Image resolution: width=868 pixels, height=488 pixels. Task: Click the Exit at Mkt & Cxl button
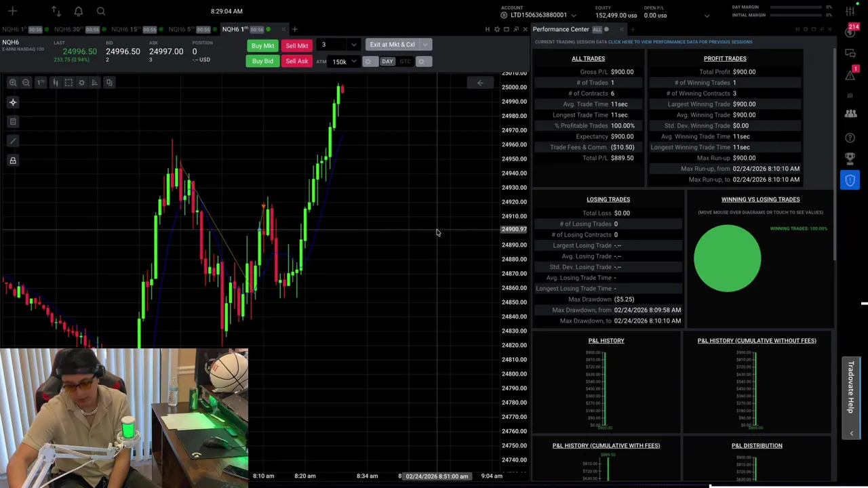[x=393, y=45]
